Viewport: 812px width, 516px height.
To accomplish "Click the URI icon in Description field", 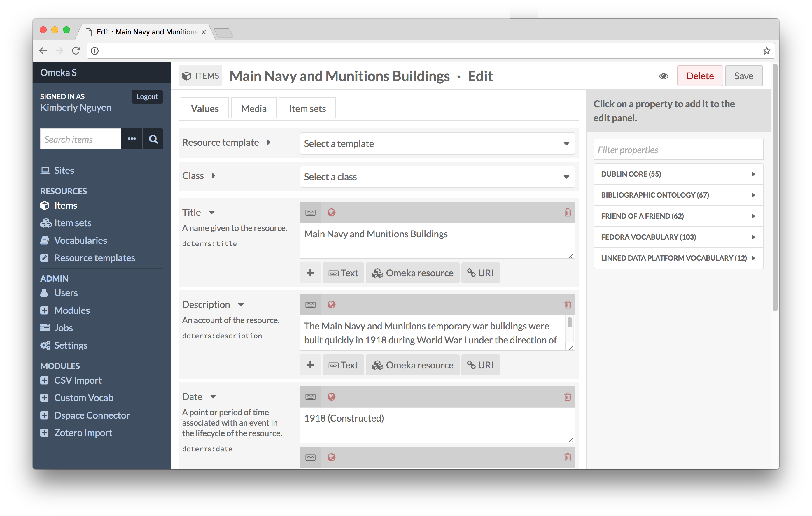I will pyautogui.click(x=480, y=364).
